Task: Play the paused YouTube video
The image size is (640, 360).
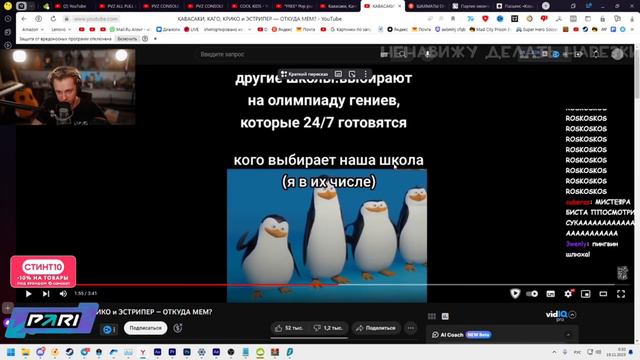Action: 28,293
